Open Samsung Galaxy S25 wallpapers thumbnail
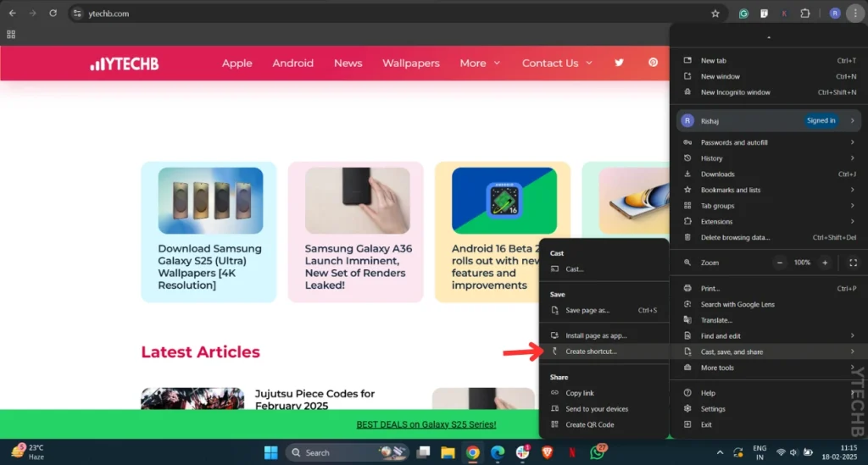This screenshot has height=465, width=868. point(210,201)
